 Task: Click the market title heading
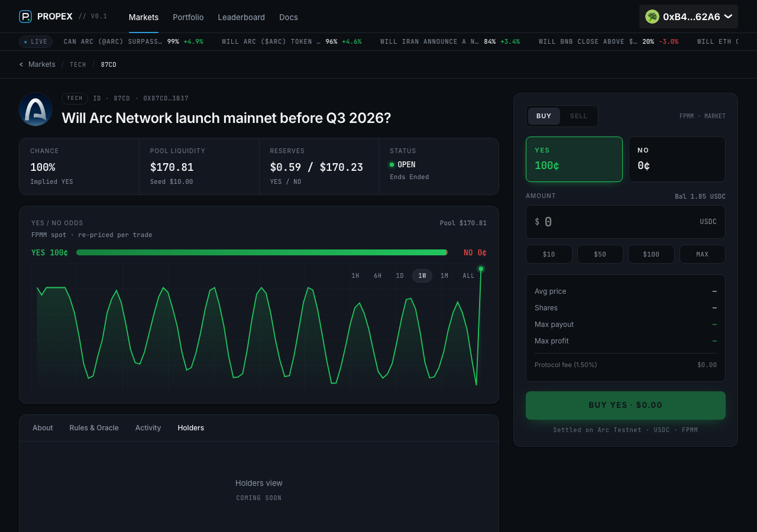[227, 118]
